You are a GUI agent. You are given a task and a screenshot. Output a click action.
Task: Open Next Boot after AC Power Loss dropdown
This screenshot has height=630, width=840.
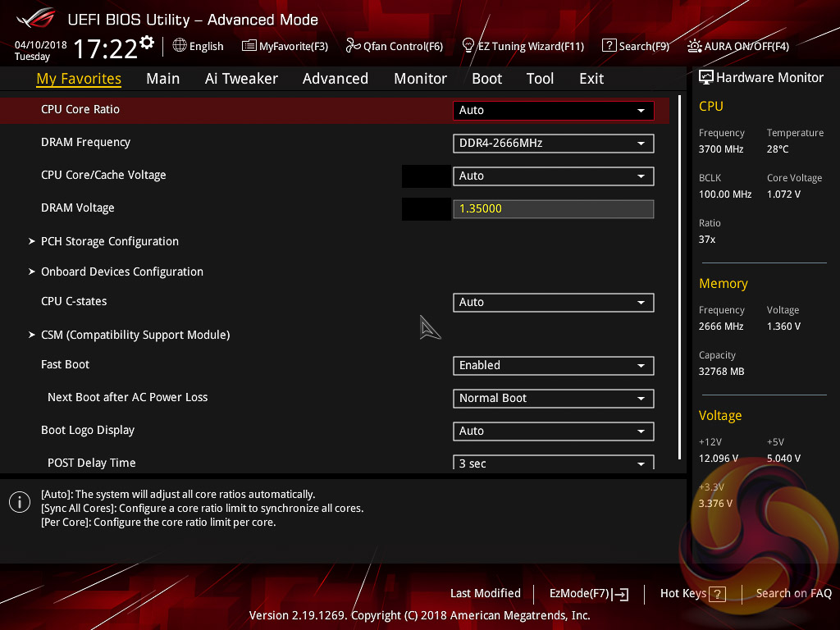(554, 398)
